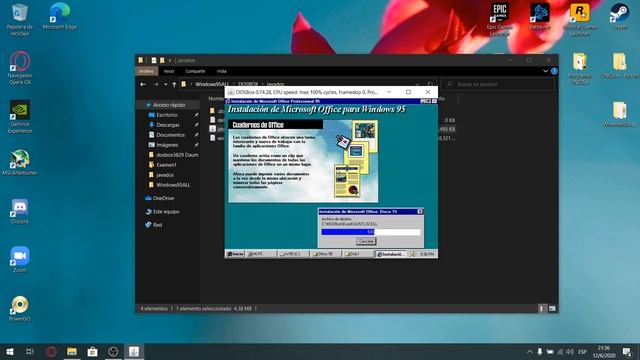Select Red in navigation pane
640x360 pixels.
click(x=157, y=225)
